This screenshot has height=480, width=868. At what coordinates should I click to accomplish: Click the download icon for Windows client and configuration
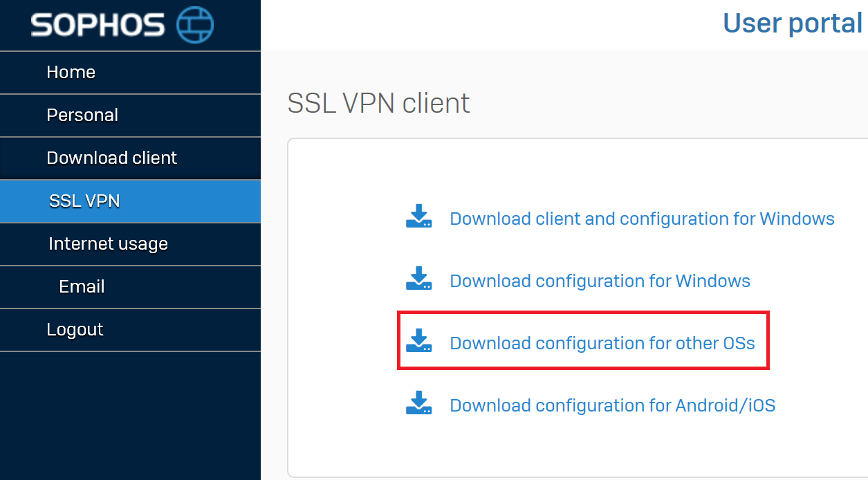point(418,216)
